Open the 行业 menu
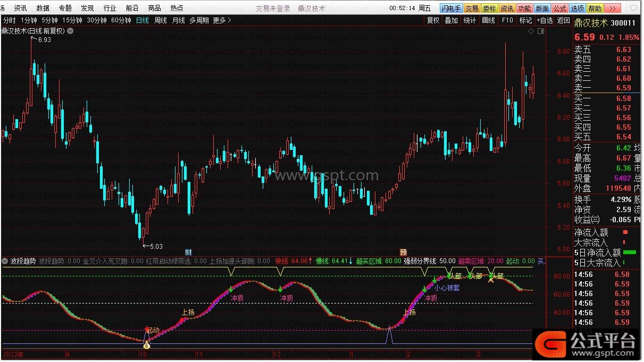 110,8
